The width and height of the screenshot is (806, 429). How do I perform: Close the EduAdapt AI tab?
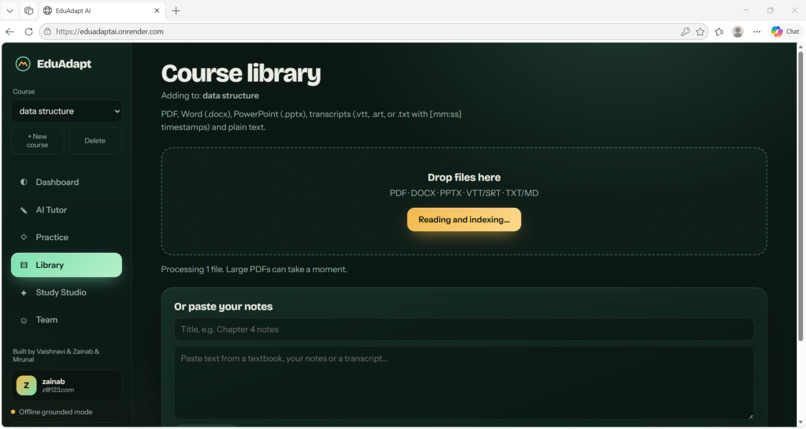point(157,10)
